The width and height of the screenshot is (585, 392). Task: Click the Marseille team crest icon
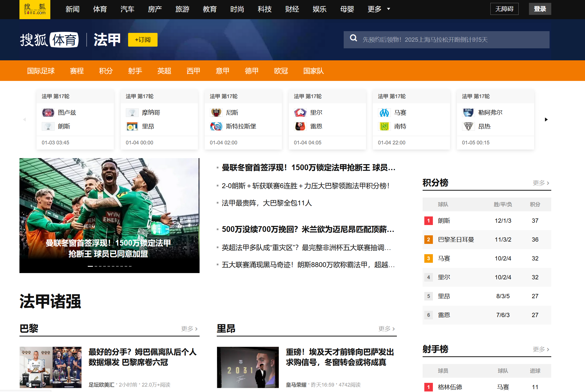click(x=384, y=113)
